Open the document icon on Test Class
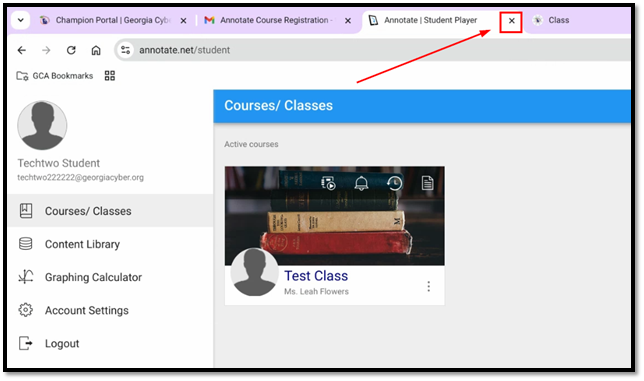The width and height of the screenshot is (644, 381). click(x=428, y=183)
